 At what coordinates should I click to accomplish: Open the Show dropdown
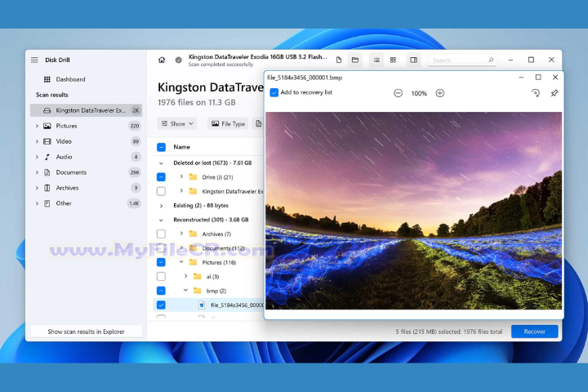click(177, 123)
